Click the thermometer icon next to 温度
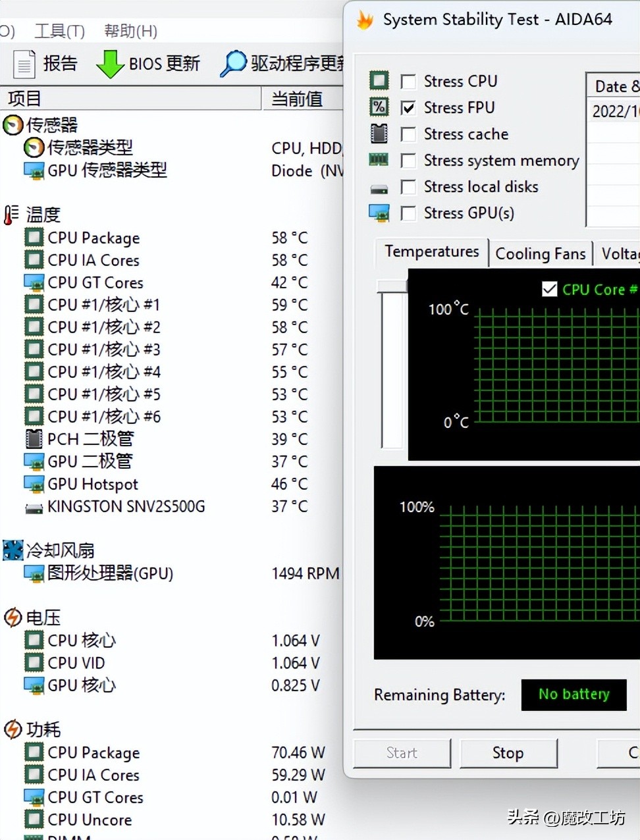The height and width of the screenshot is (840, 640). point(12,215)
